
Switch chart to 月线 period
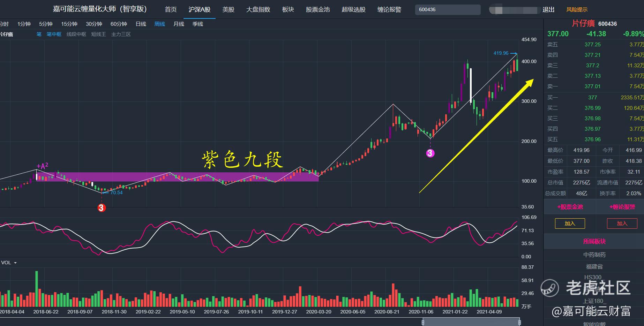[x=179, y=24]
